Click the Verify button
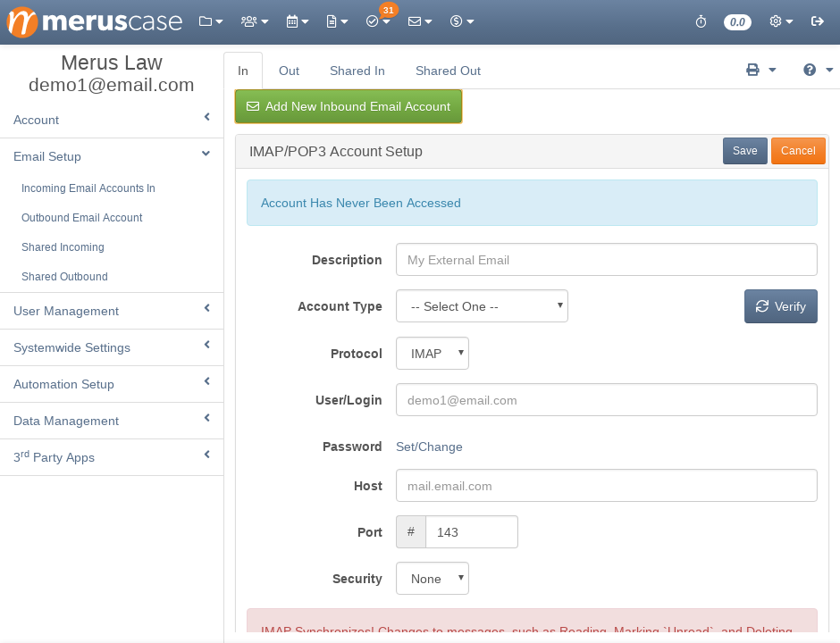840x643 pixels. (x=780, y=306)
